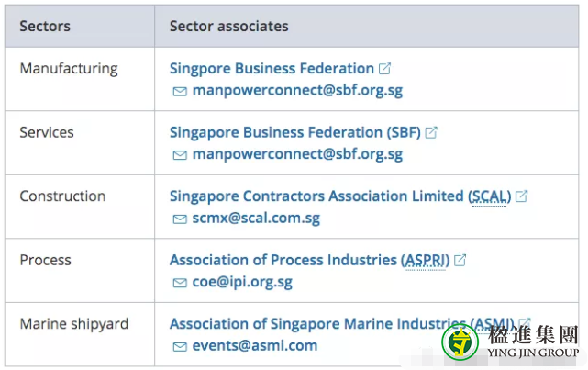588x370 pixels.
Task: Open Singapore Business Federation (SBF) link
Action: 294,133
